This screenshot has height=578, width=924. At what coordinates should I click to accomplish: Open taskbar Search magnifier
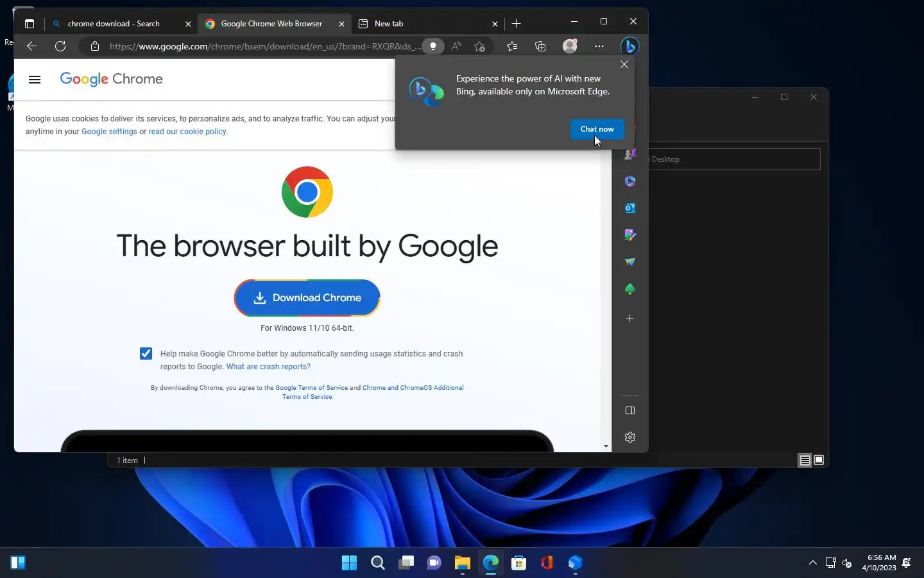tap(378, 563)
